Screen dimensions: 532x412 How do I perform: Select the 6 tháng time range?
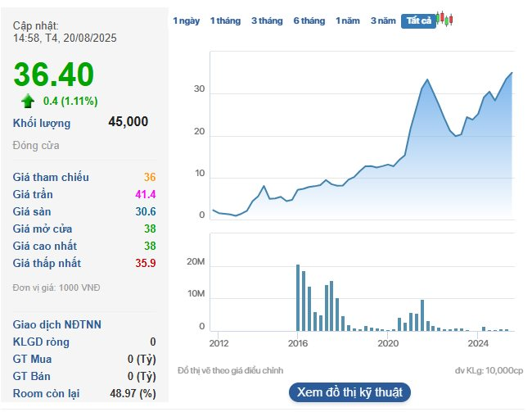309,20
